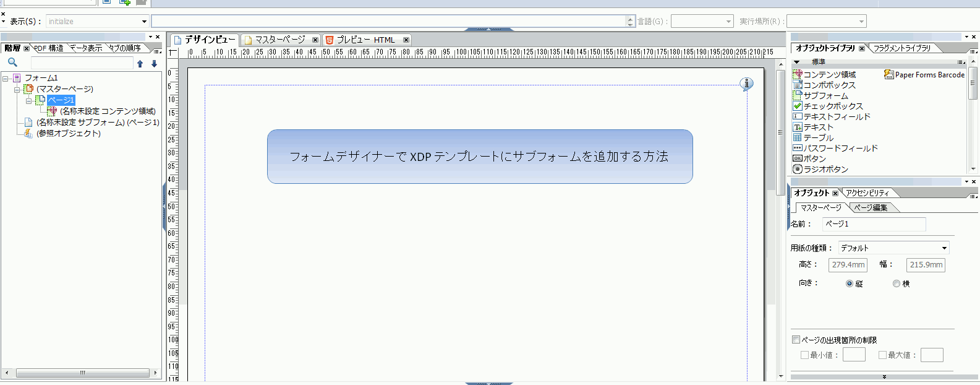This screenshot has width=980, height=385.
Task: Select チェックボックス object in the library
Action: [828, 106]
